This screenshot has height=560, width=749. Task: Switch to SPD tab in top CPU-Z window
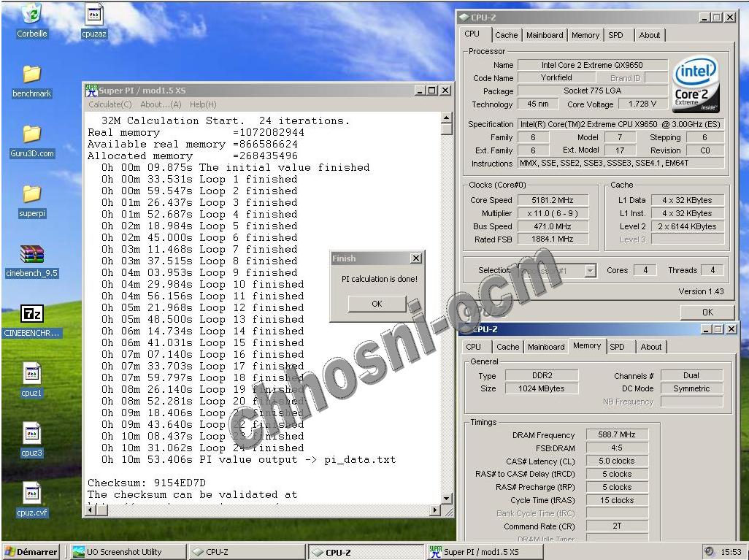(615, 35)
